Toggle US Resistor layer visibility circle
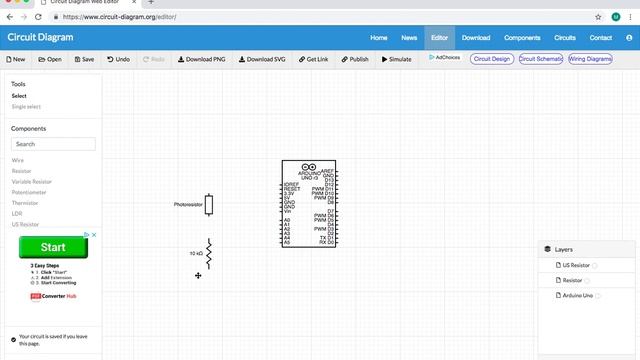640x360 pixels. 595,266
